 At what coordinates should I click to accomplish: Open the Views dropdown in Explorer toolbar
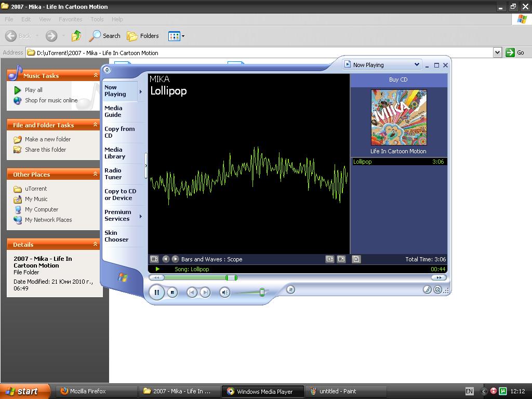point(177,36)
